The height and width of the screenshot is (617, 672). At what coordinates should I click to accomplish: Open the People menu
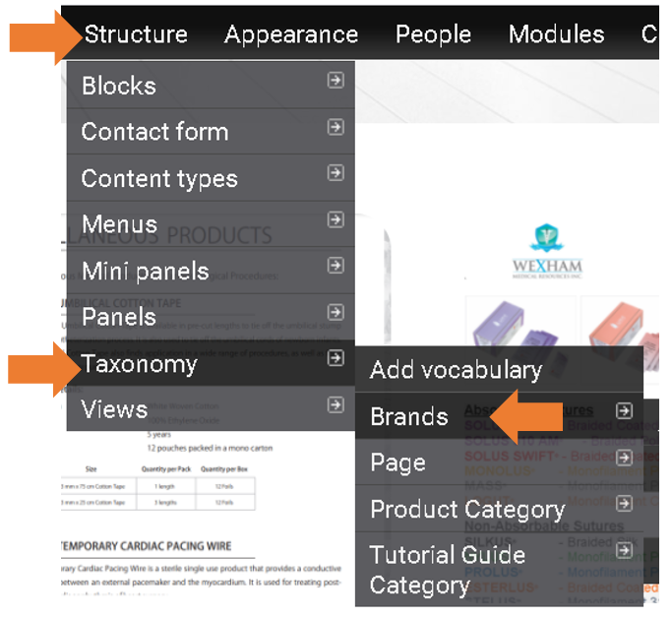tap(433, 34)
